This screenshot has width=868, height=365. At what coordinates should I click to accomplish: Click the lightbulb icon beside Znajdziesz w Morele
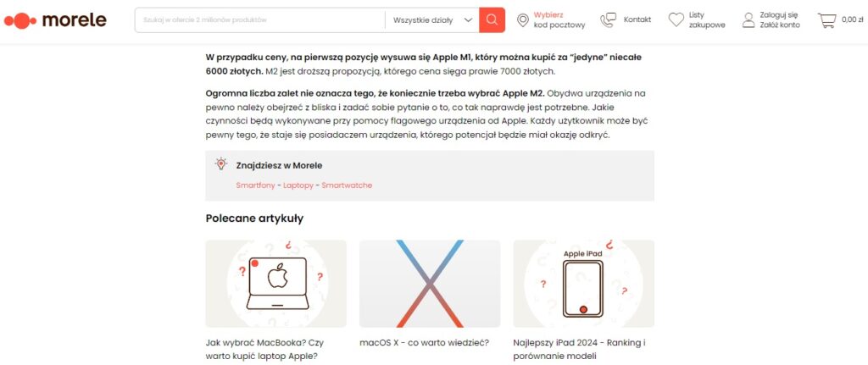click(x=221, y=164)
